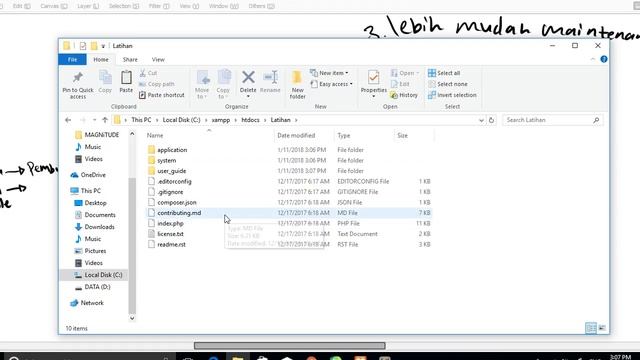Click Invert selection in ribbon

click(x=452, y=95)
